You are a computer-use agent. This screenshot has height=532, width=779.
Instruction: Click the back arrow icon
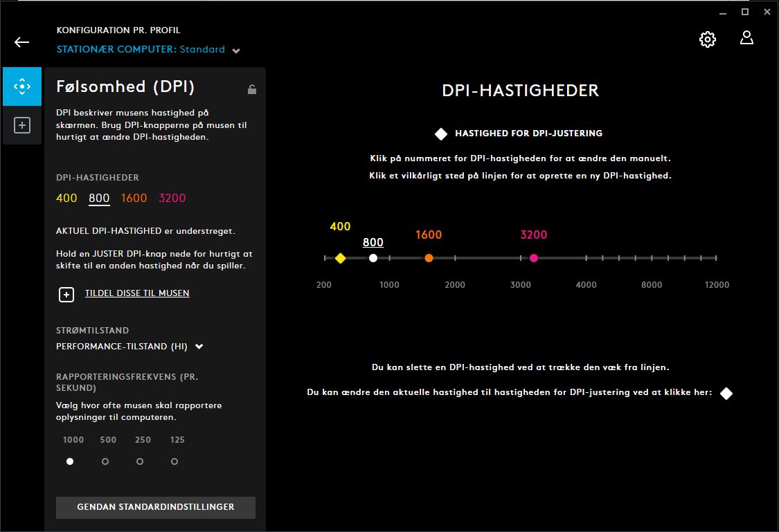coord(21,42)
